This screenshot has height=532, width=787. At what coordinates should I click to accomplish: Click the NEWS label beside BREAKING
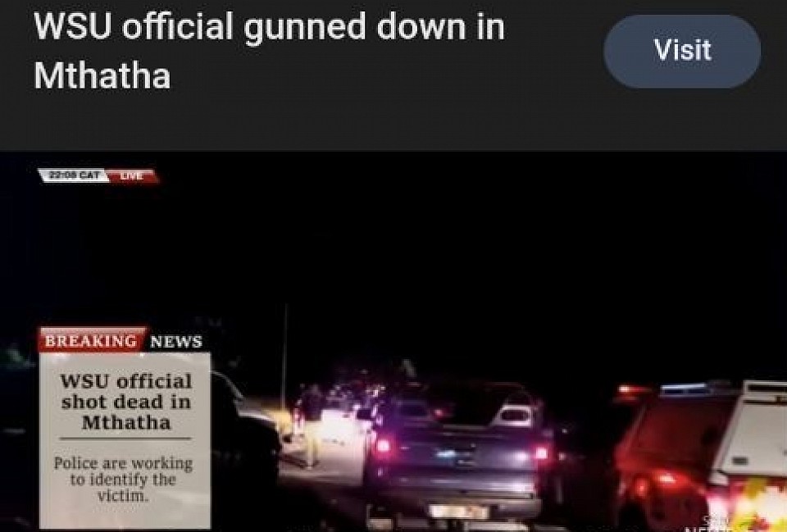tap(176, 342)
